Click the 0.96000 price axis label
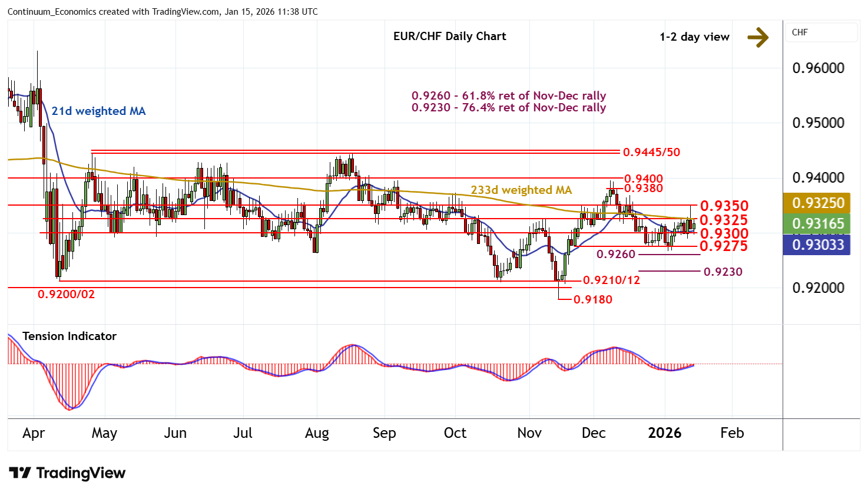The image size is (868, 495). click(818, 68)
